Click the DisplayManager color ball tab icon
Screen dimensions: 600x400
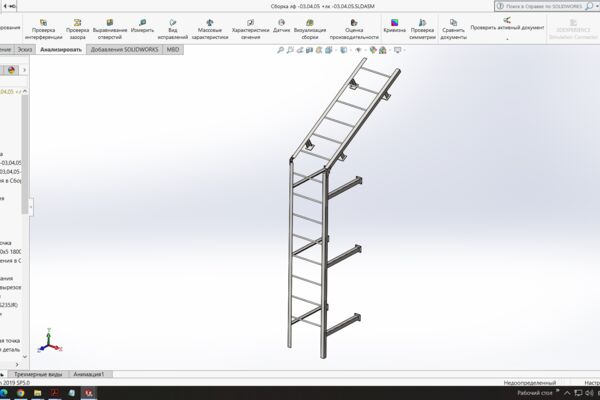pos(11,70)
